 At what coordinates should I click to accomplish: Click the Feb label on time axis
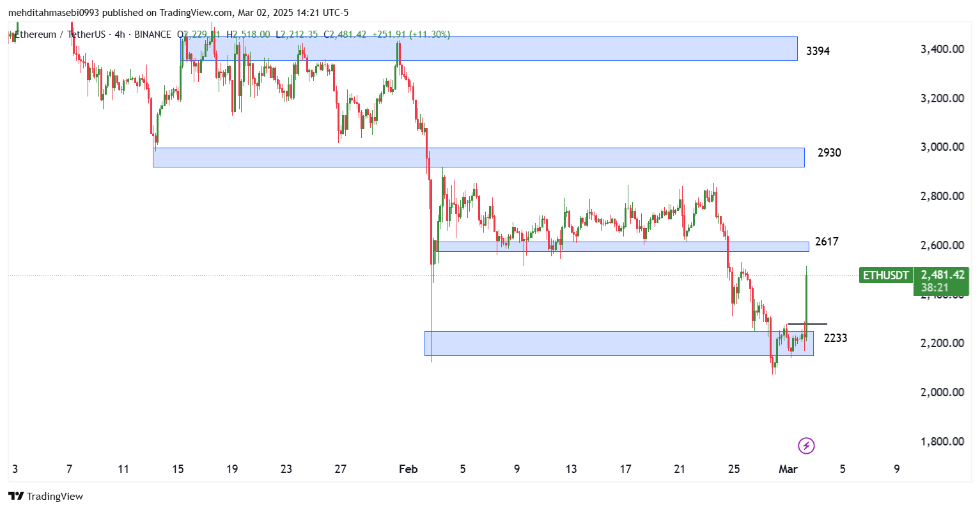[408, 469]
